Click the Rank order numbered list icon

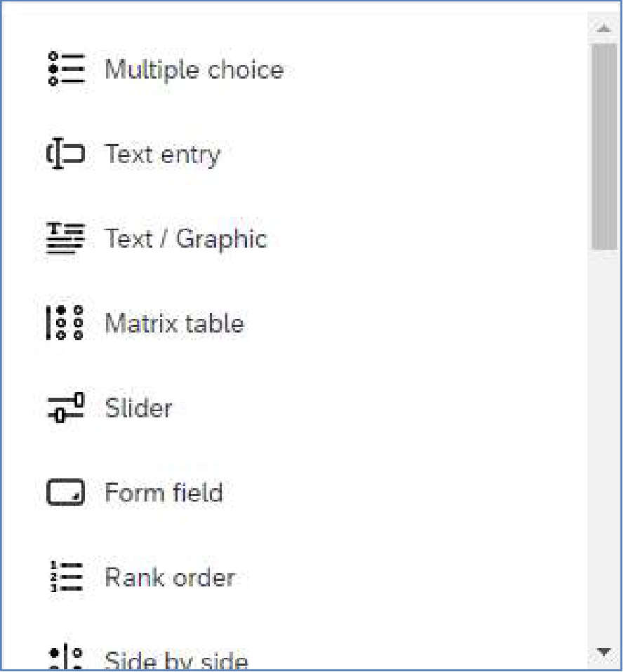66,577
